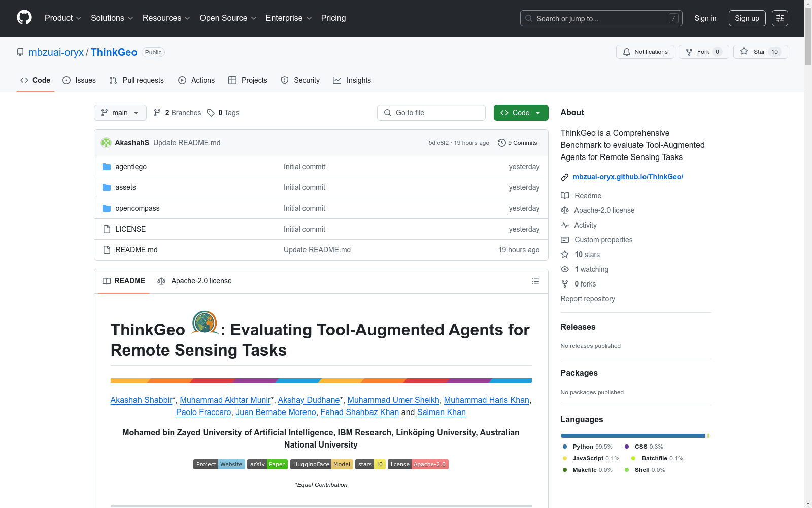This screenshot has height=508, width=812.
Task: Star the ThinkGeo repository
Action: 760,52
